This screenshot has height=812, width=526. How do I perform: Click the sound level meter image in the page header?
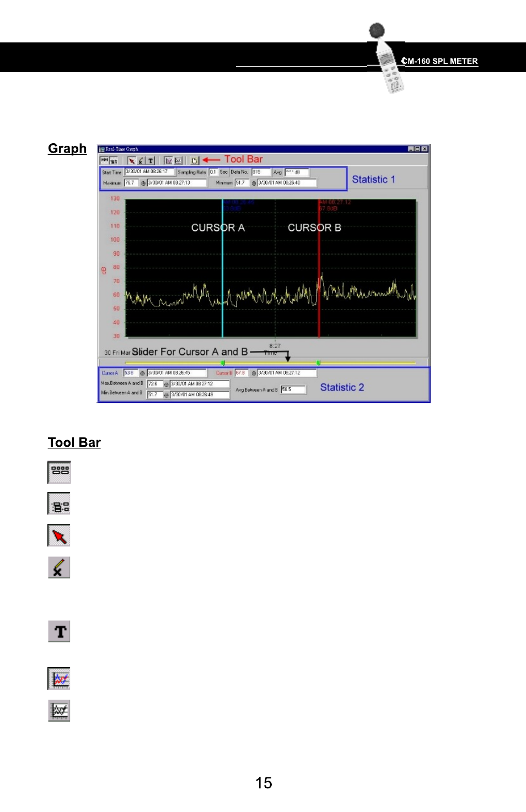(x=387, y=58)
